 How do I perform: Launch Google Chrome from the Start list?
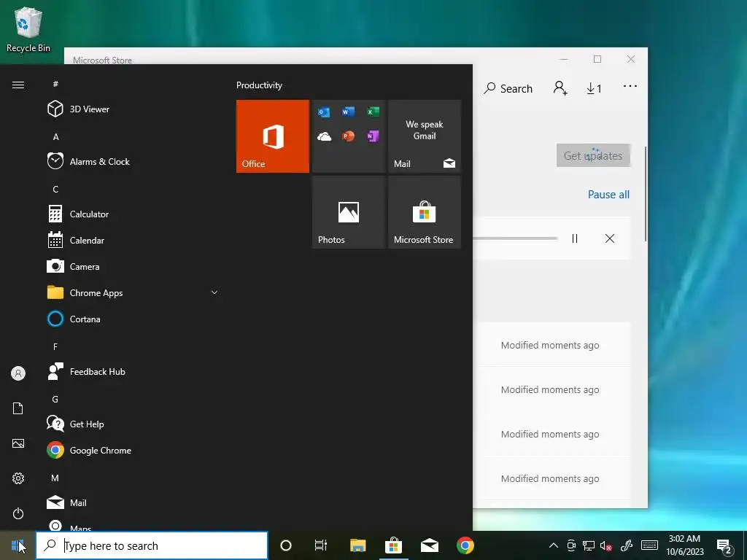pyautogui.click(x=133, y=451)
